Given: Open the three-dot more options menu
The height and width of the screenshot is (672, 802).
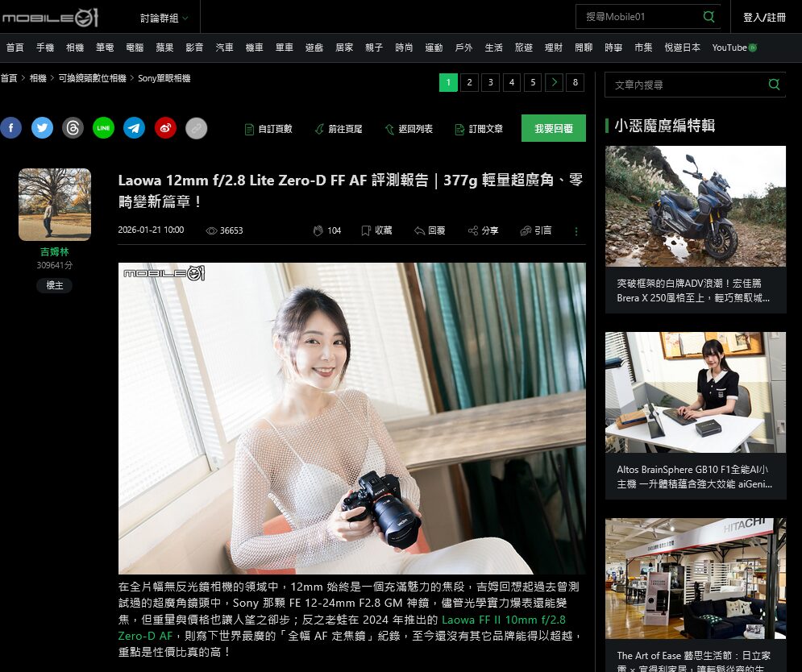Looking at the screenshot, I should coord(576,231).
